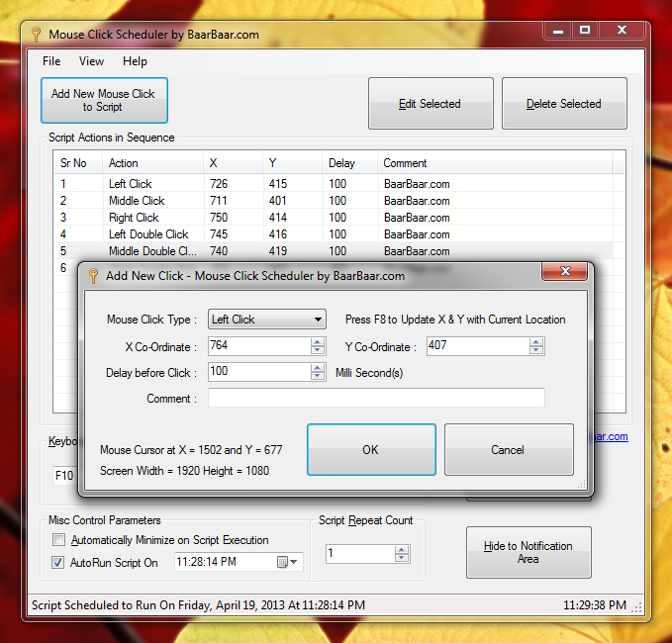Click X value 726 in row 1
This screenshot has height=643, width=672.
tap(219, 184)
